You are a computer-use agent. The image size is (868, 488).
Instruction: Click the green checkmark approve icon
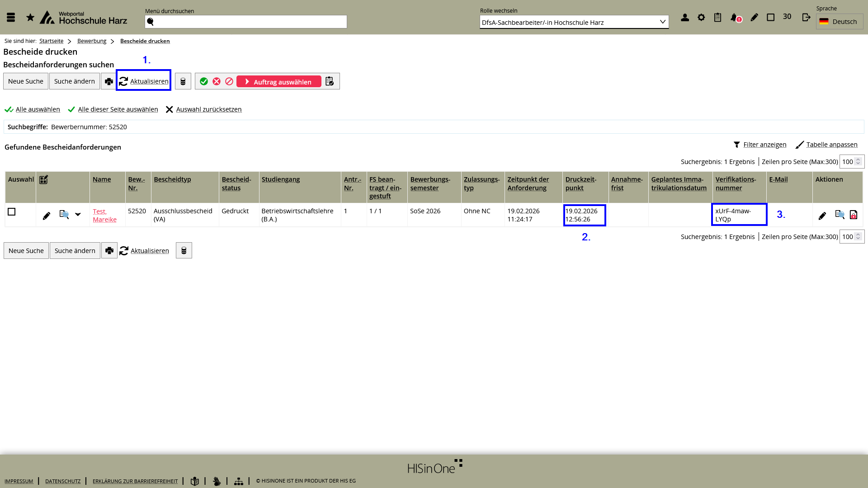click(x=204, y=81)
